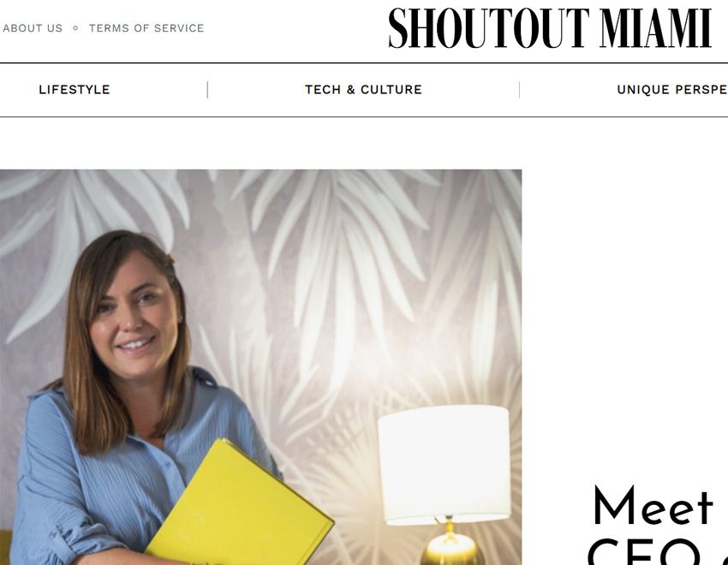The height and width of the screenshot is (565, 728).
Task: Open the Terms of Service link
Action: (146, 28)
